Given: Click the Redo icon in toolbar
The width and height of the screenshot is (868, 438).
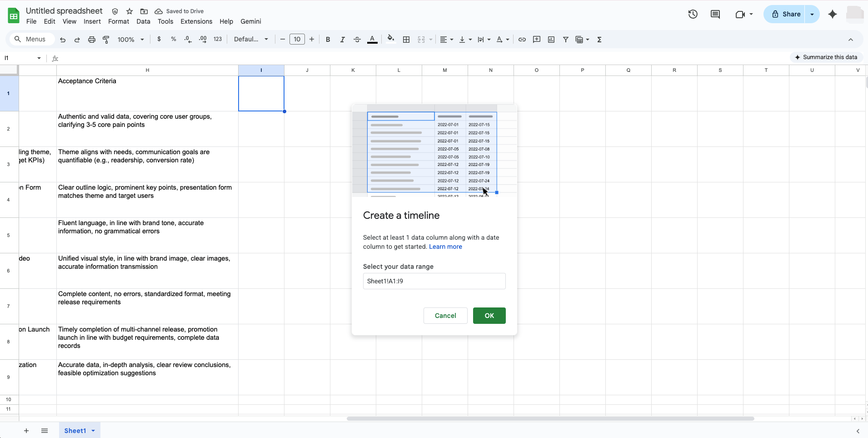Looking at the screenshot, I should pyautogui.click(x=77, y=40).
